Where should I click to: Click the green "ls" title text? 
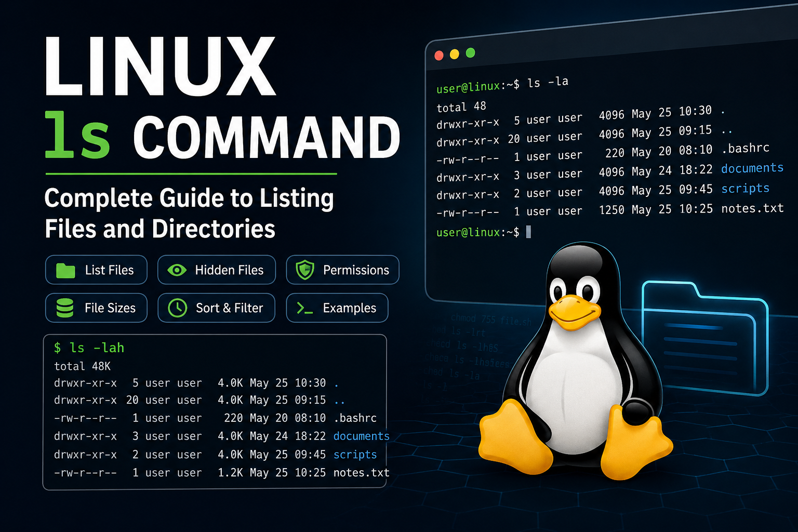(x=77, y=135)
